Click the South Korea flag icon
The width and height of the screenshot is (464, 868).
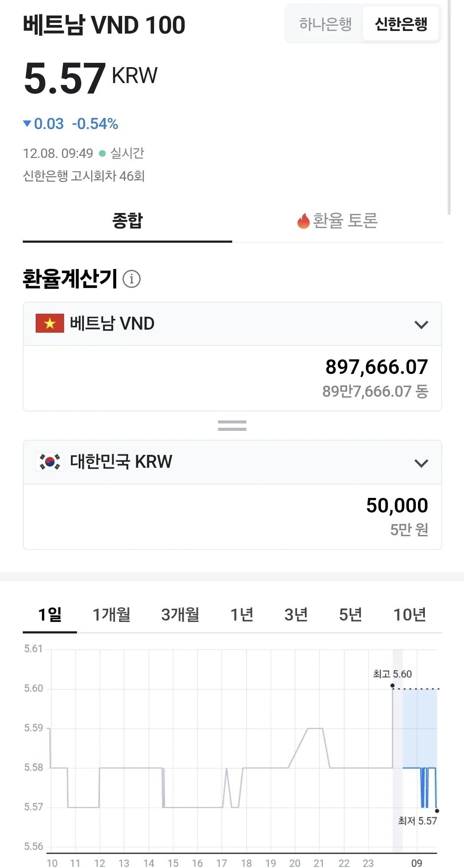coord(50,462)
